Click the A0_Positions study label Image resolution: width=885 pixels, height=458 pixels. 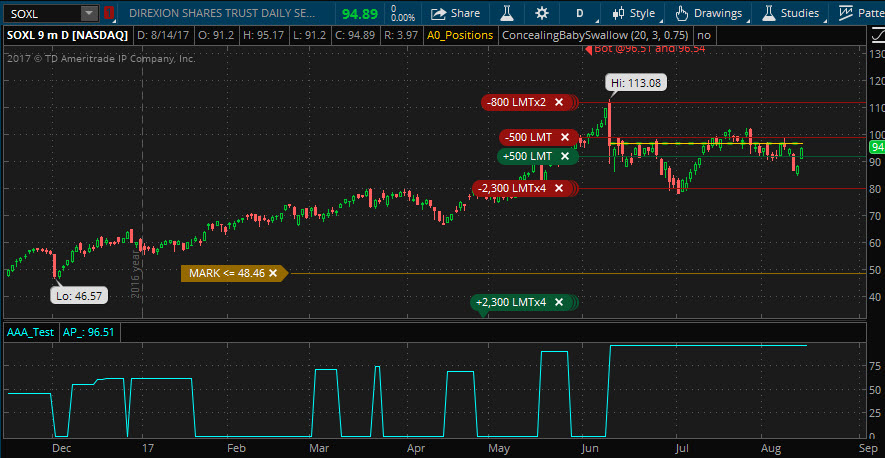(459, 35)
